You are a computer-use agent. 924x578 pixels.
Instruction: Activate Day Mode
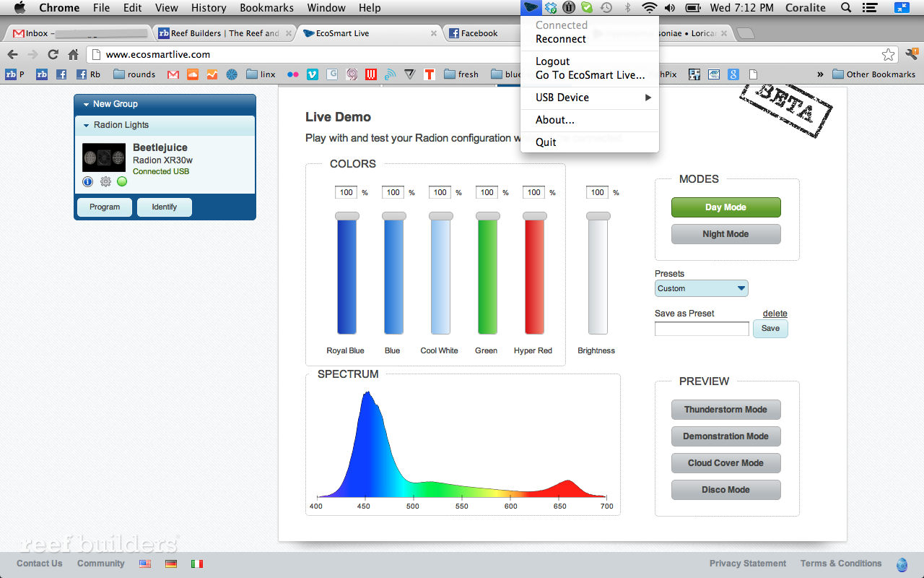click(725, 207)
